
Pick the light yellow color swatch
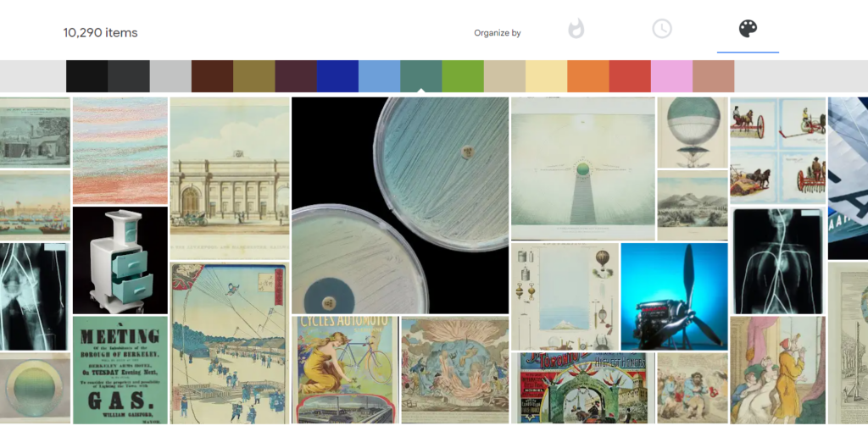point(547,76)
